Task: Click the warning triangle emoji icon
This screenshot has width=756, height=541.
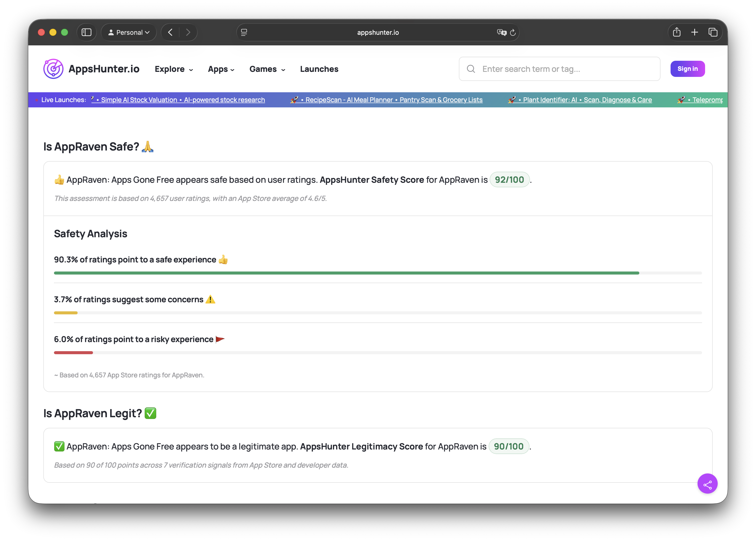Action: point(210,299)
